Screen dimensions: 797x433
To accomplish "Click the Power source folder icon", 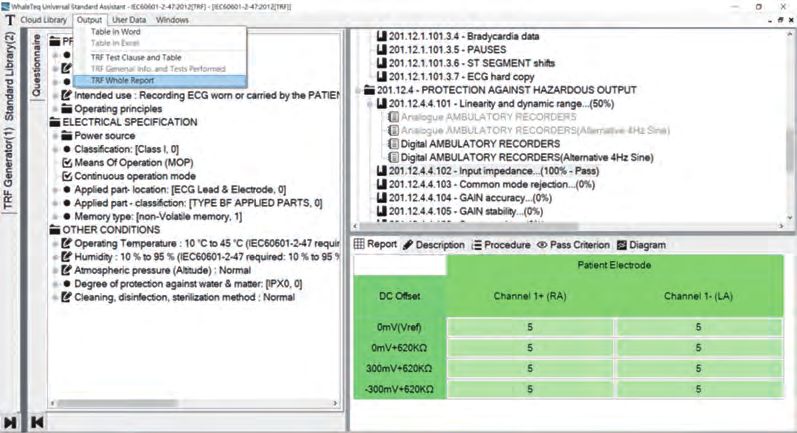I will (67, 136).
